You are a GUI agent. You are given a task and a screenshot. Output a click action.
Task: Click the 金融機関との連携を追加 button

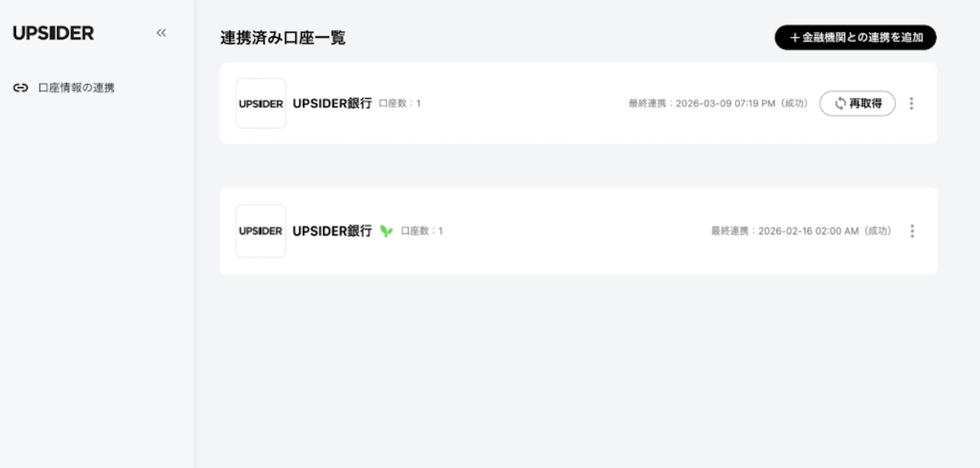tap(855, 38)
